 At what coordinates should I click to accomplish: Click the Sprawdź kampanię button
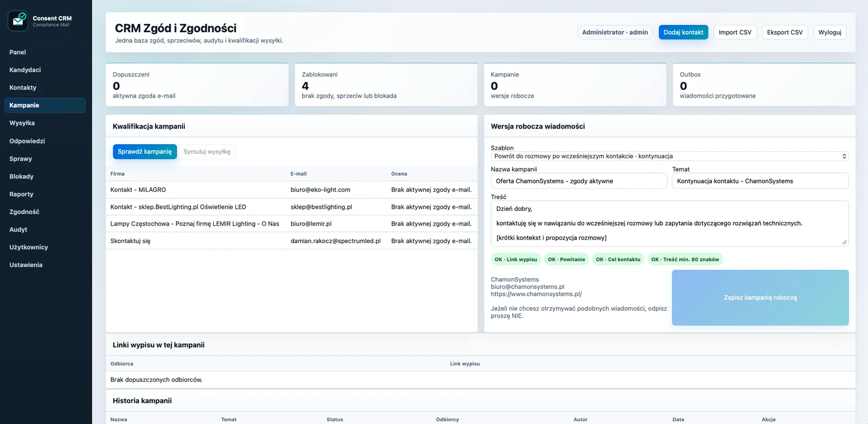click(144, 152)
